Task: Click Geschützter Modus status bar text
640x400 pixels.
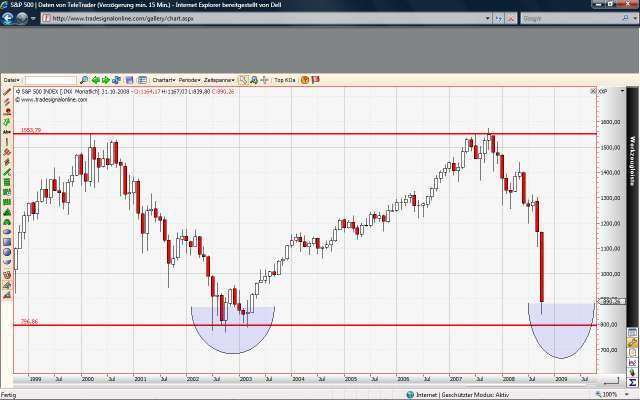Action: pos(476,395)
